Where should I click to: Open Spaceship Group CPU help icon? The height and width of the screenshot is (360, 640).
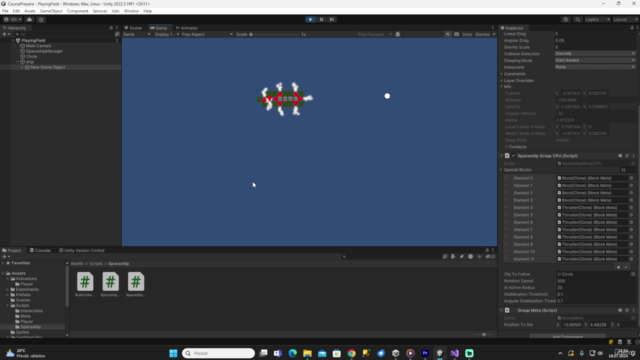pyautogui.click(x=620, y=156)
